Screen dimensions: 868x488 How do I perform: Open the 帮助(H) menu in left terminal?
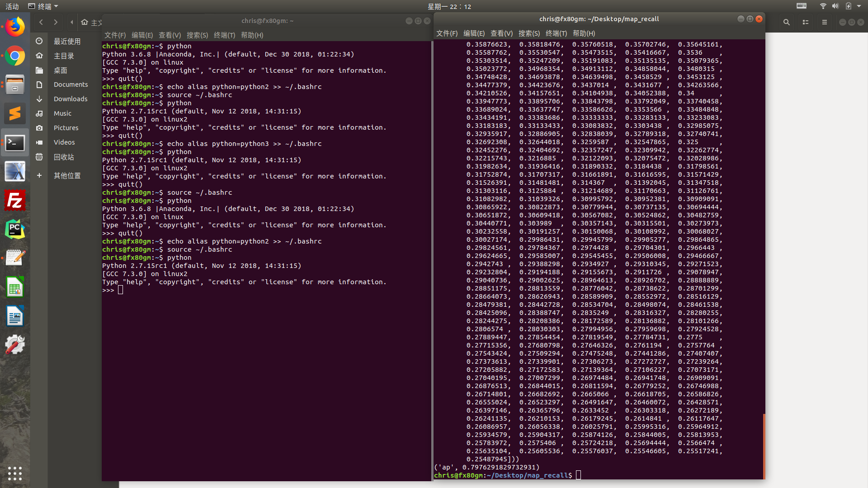(x=252, y=35)
